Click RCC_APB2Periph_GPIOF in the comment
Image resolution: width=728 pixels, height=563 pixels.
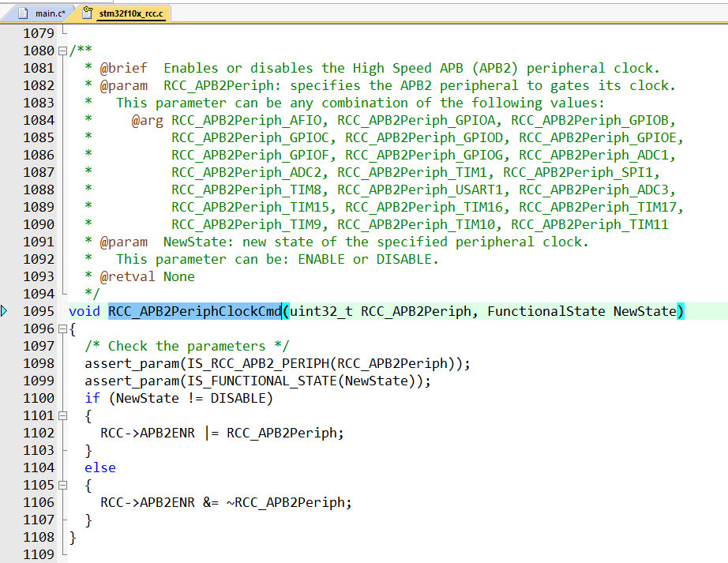[250, 155]
